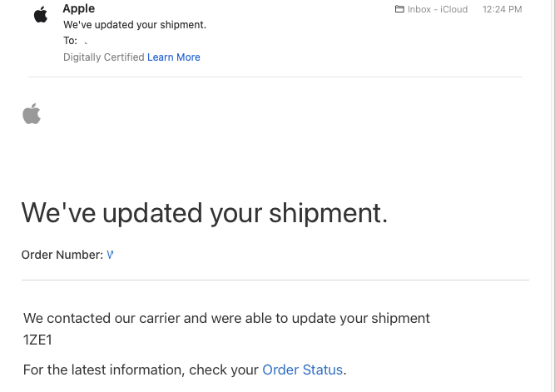Click the "We contacted our carrier" paragraph

click(x=226, y=318)
